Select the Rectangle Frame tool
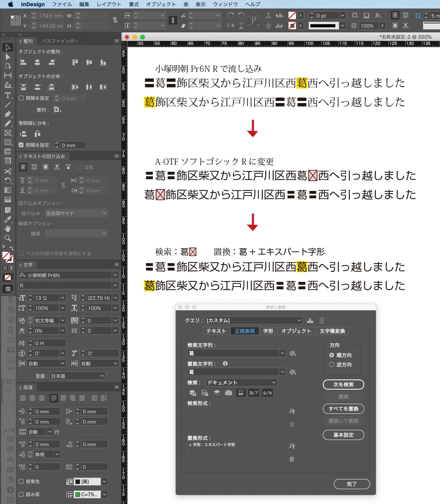This screenshot has width=440, height=504. (x=8, y=133)
